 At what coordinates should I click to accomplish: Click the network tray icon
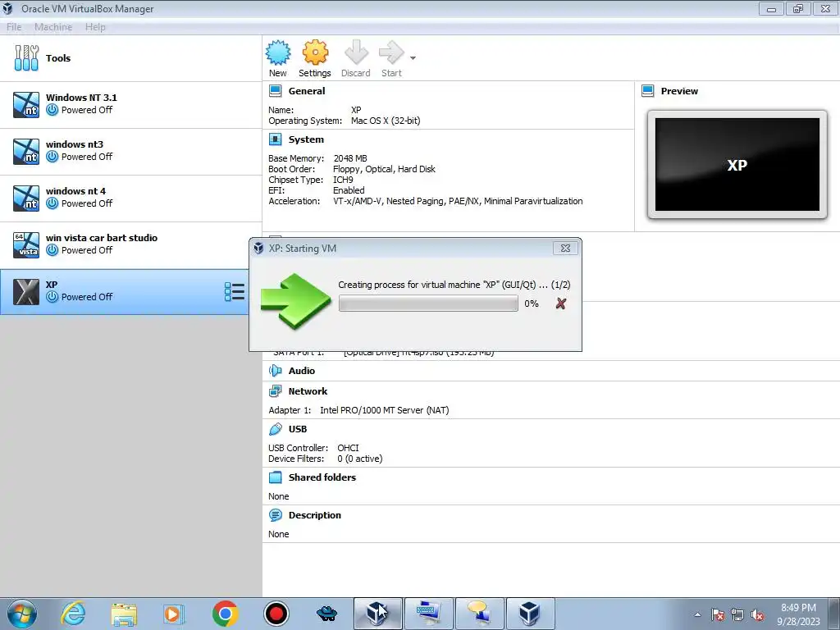pyautogui.click(x=737, y=614)
